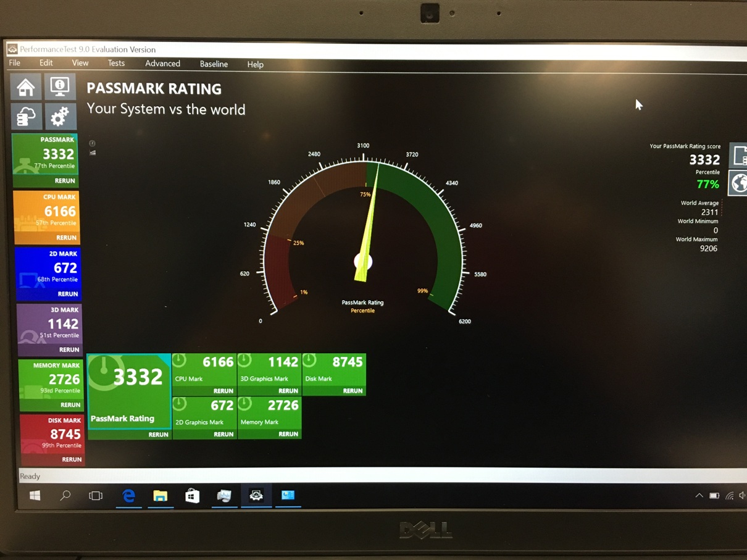Open the cloud baseline database icon
This screenshot has height=560, width=747.
pyautogui.click(x=26, y=116)
